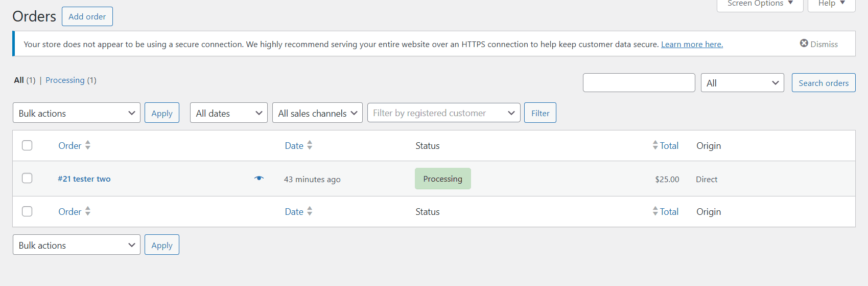Check the select-all box in header
The image size is (868, 286).
click(27, 145)
